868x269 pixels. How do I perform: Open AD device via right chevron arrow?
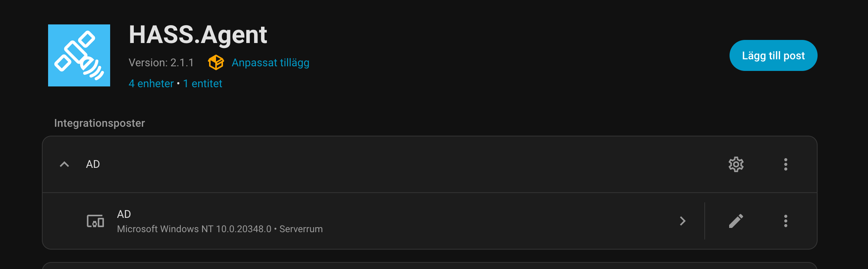[x=683, y=221]
